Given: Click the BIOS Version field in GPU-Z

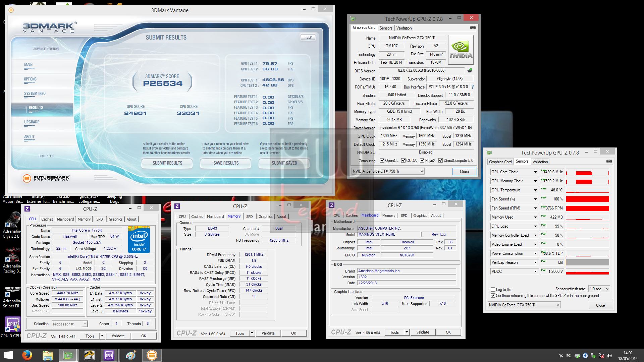Looking at the screenshot, I should (422, 70).
